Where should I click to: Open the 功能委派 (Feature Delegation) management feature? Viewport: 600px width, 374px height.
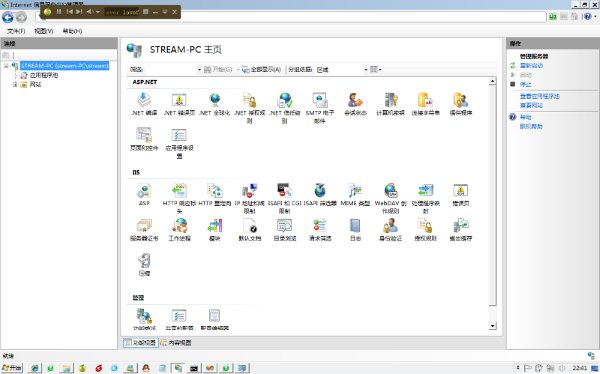coord(144,319)
